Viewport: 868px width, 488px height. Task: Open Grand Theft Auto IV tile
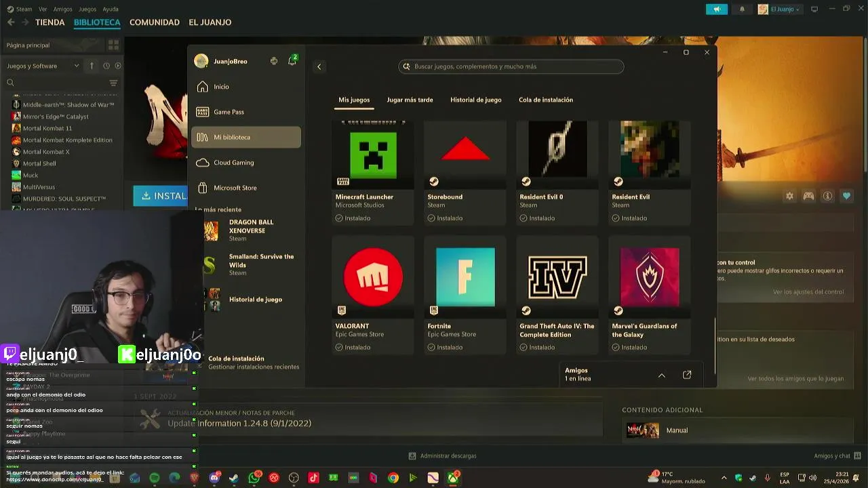coord(557,295)
